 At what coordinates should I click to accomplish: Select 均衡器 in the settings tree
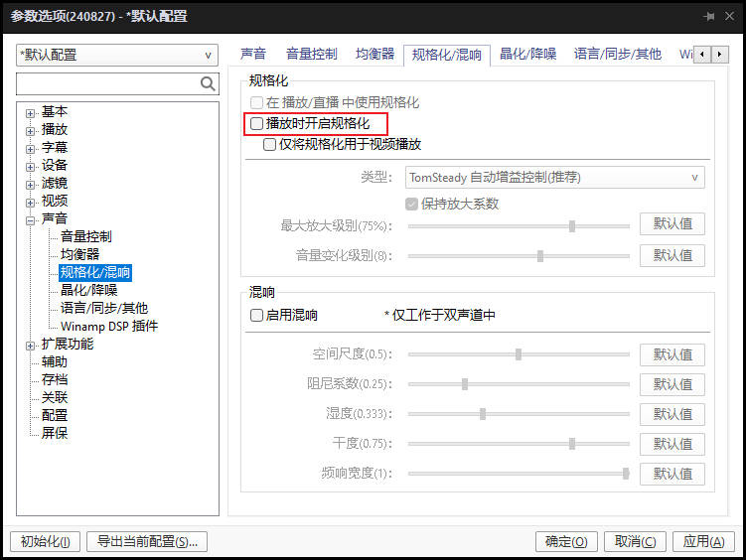coord(79,254)
